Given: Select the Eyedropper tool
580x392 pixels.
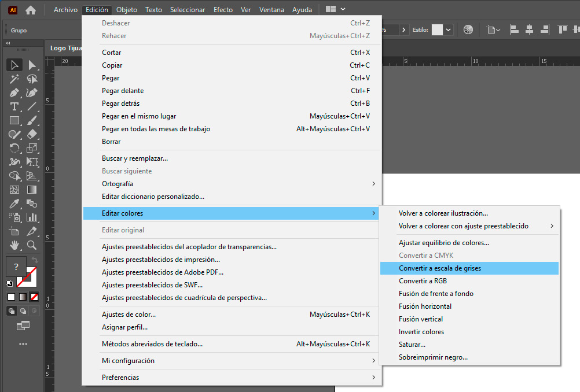Looking at the screenshot, I should click(14, 204).
